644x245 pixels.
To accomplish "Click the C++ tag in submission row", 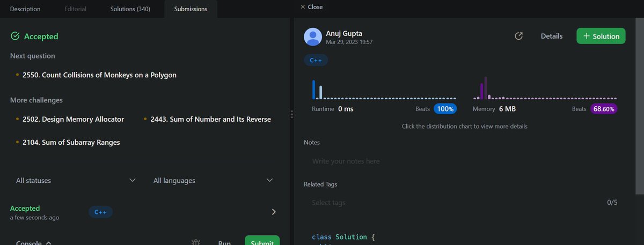I will coord(100,212).
